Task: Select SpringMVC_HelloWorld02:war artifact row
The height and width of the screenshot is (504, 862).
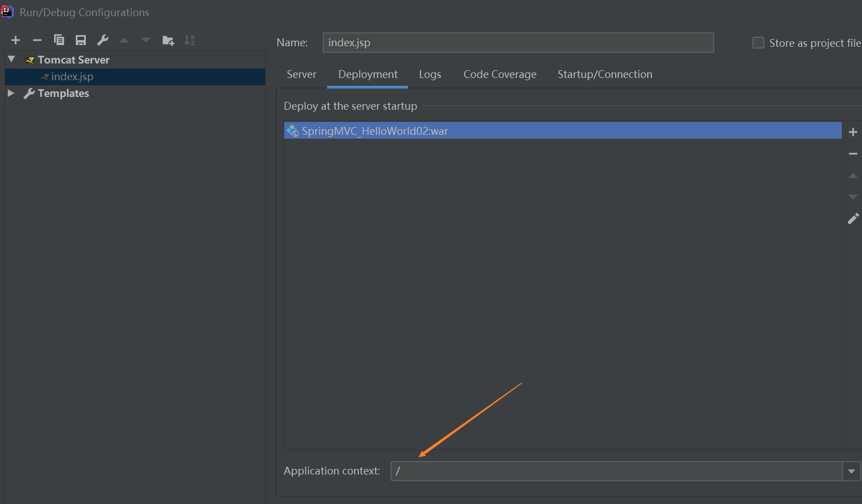Action: [563, 131]
